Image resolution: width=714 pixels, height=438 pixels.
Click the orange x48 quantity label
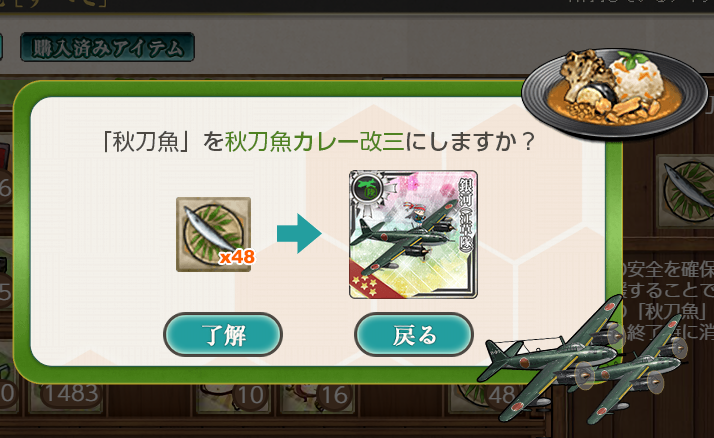(237, 257)
